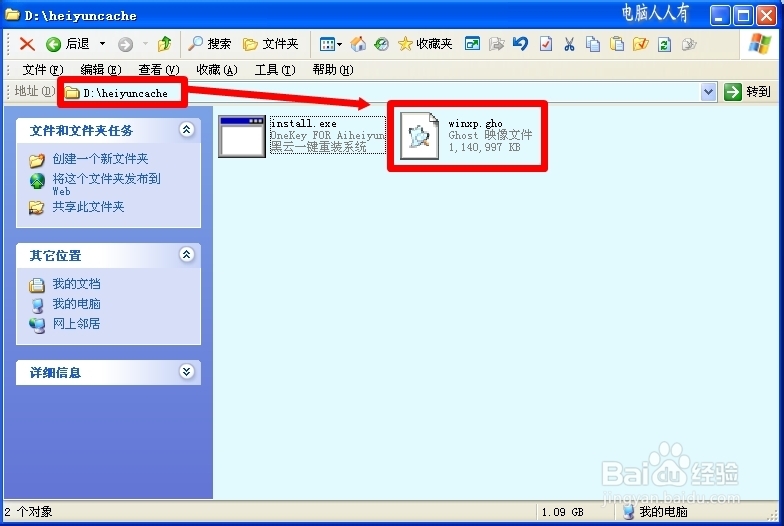Click the grey forward arrow icon
Image resolution: width=784 pixels, height=526 pixels.
click(126, 44)
